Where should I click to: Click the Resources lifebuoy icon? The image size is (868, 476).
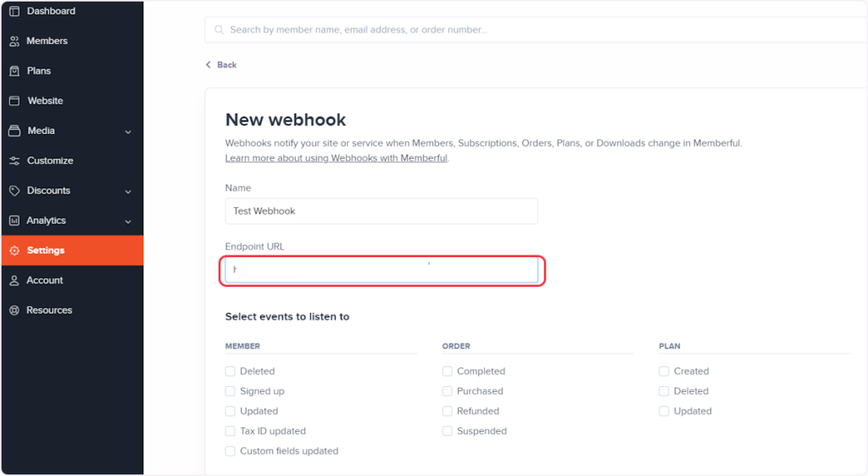pos(14,311)
